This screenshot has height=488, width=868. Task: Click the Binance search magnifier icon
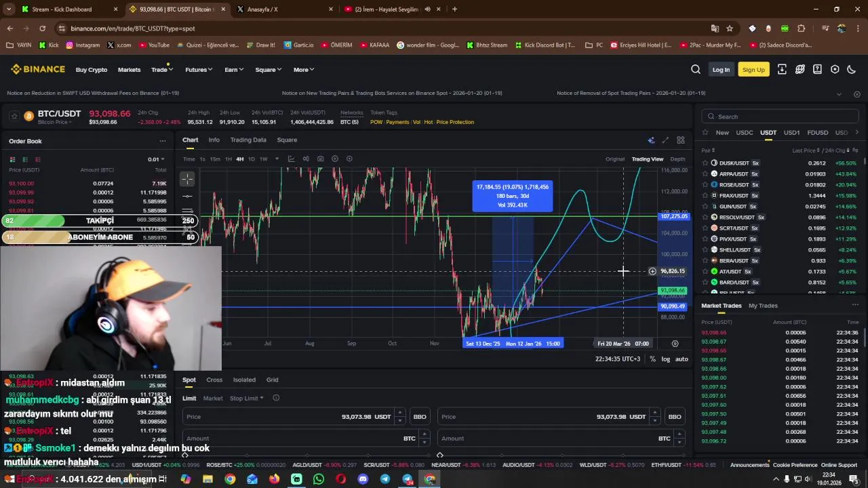click(696, 69)
